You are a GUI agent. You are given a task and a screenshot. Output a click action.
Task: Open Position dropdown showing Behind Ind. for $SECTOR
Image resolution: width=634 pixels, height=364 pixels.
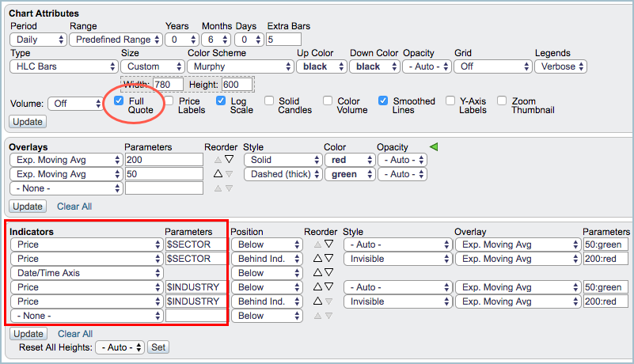coord(266,259)
